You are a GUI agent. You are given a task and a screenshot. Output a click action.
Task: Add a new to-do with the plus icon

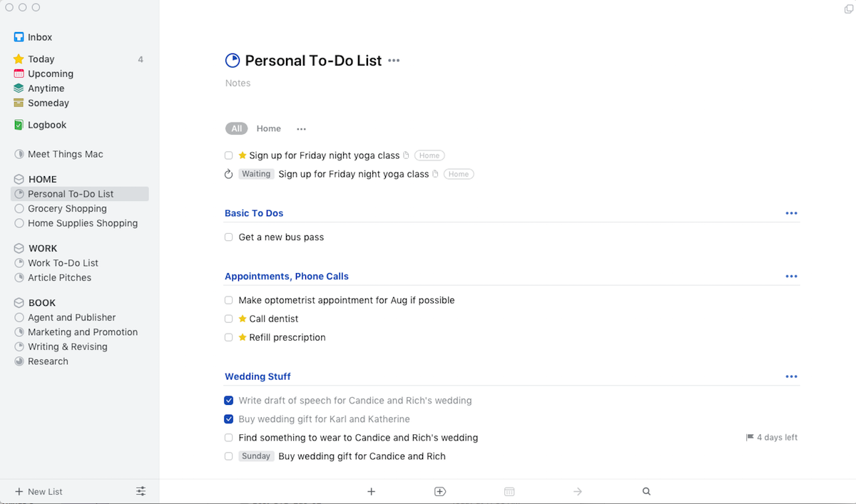click(x=371, y=491)
